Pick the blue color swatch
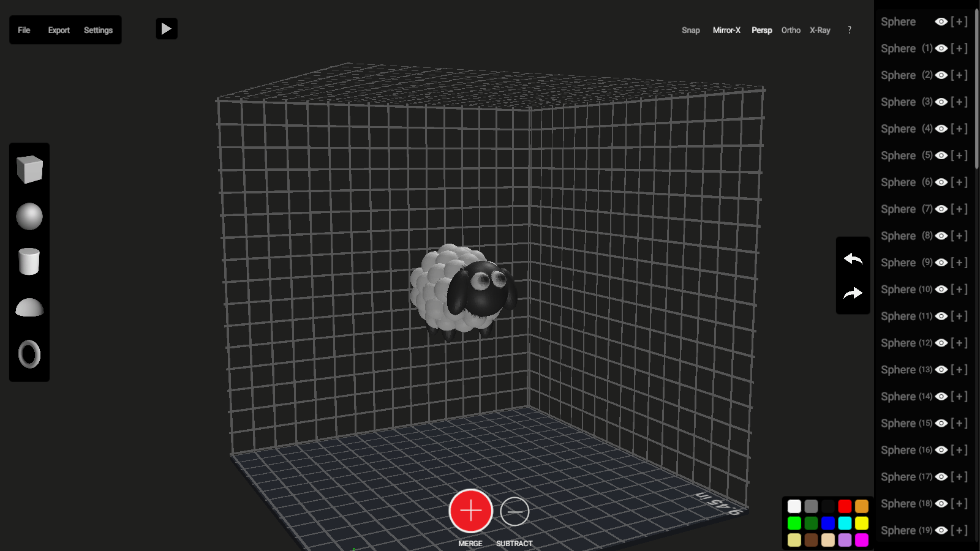 (828, 523)
